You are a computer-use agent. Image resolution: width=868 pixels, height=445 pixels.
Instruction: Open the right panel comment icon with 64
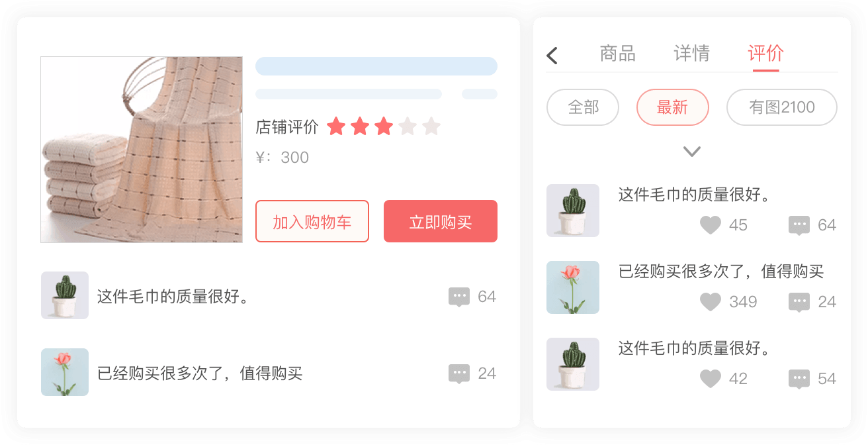pyautogui.click(x=799, y=226)
